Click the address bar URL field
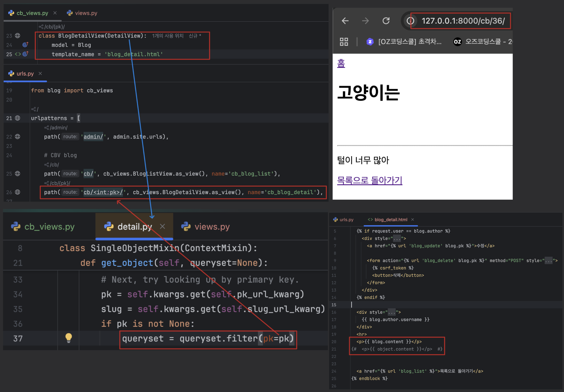 click(x=463, y=21)
